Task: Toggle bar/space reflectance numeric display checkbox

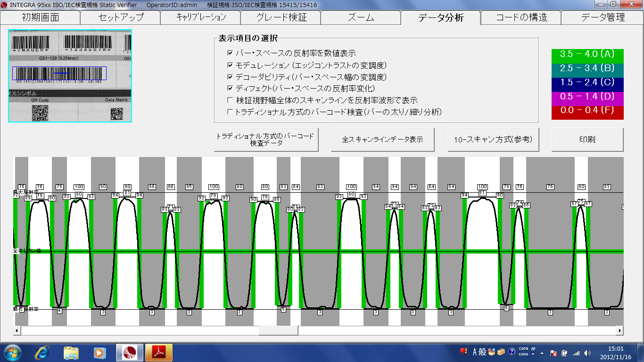Action: coord(230,53)
